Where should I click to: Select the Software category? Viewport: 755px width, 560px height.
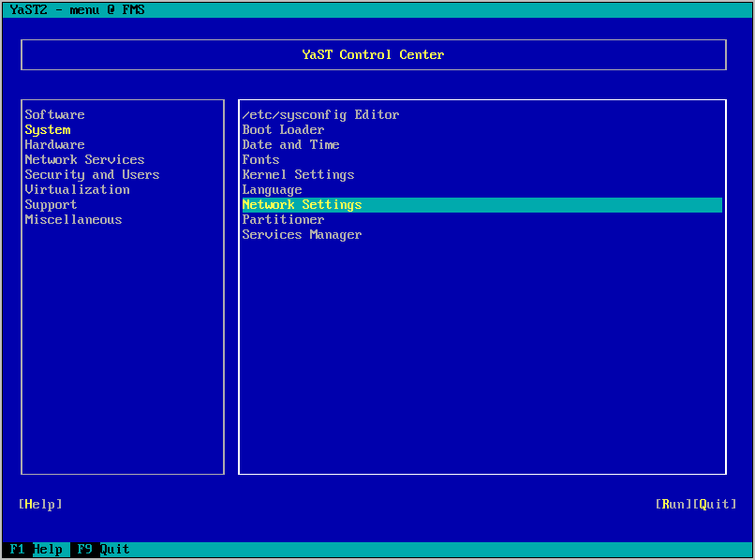click(x=55, y=114)
